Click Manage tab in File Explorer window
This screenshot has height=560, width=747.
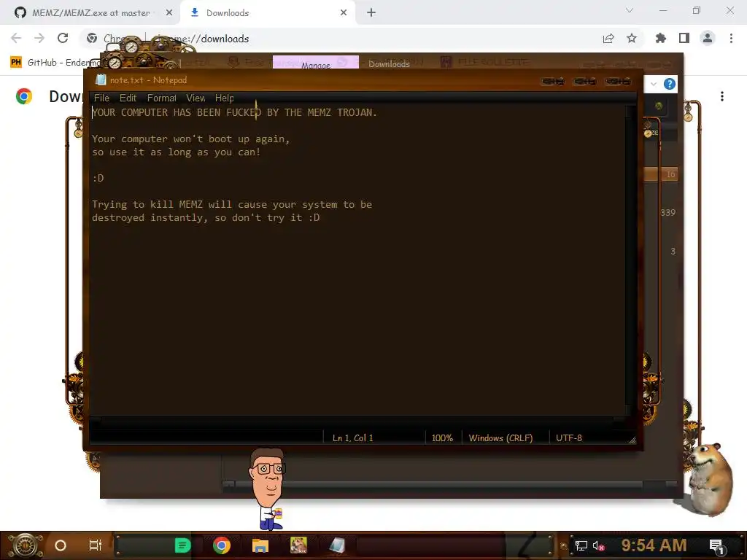coord(315,63)
